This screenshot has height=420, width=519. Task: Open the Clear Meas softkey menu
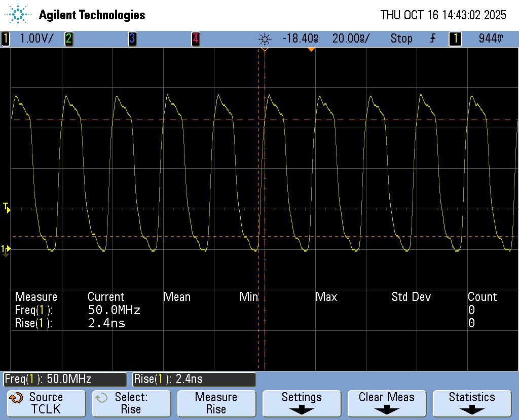[387, 403]
